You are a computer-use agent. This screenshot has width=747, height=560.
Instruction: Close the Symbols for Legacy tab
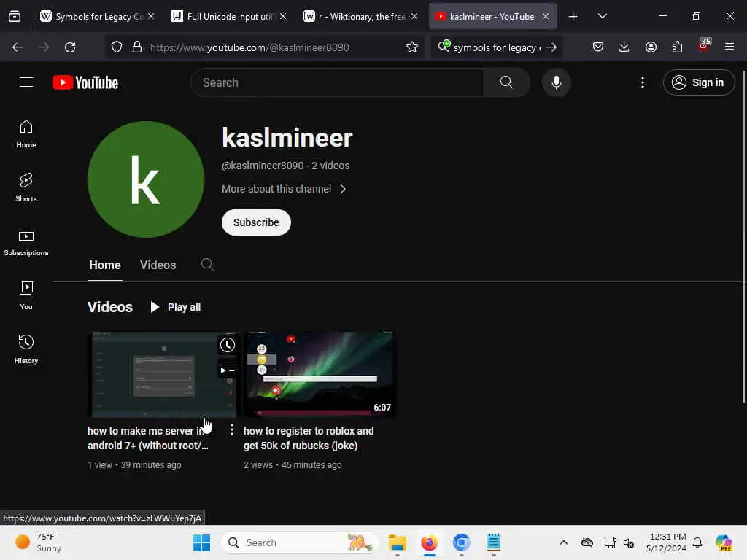(x=151, y=17)
